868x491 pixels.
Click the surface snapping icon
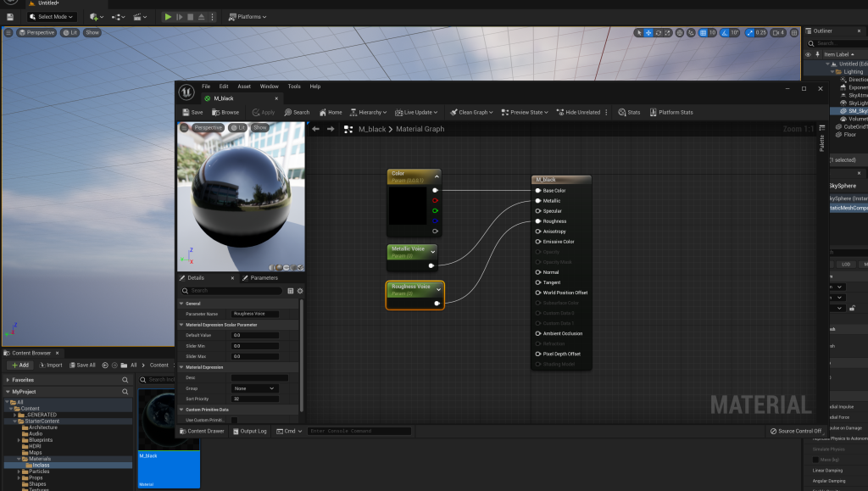(691, 33)
